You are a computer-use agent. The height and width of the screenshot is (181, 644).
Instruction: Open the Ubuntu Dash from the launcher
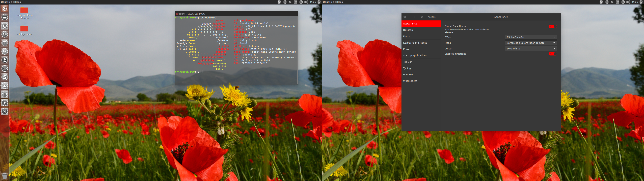(x=5, y=9)
